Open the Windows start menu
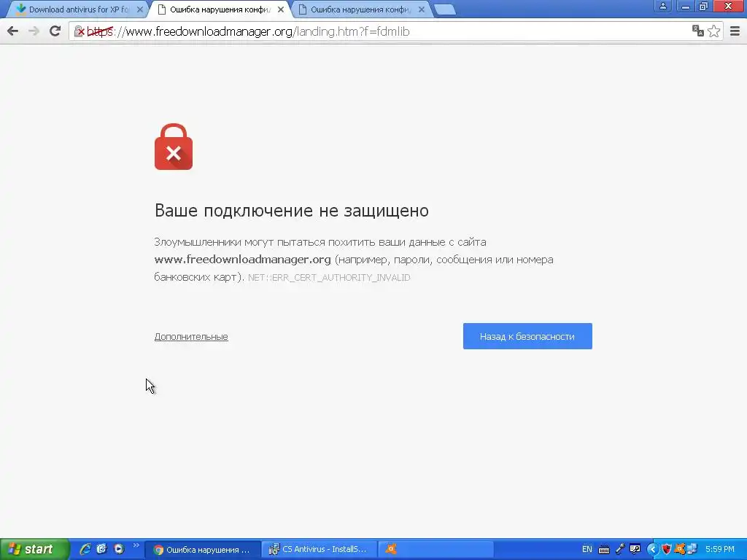 pyautogui.click(x=34, y=549)
